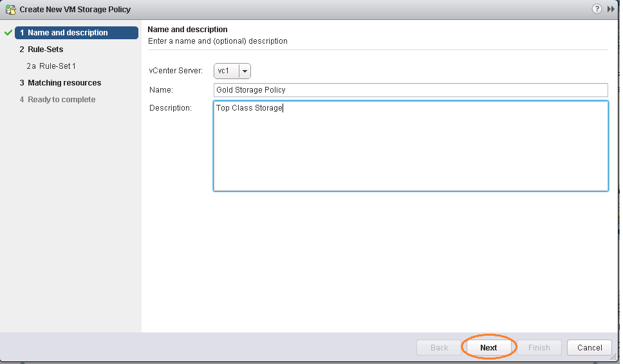623x364 pixels.
Task: Open sub-step 2a Rule-Set 1
Action: (x=51, y=66)
